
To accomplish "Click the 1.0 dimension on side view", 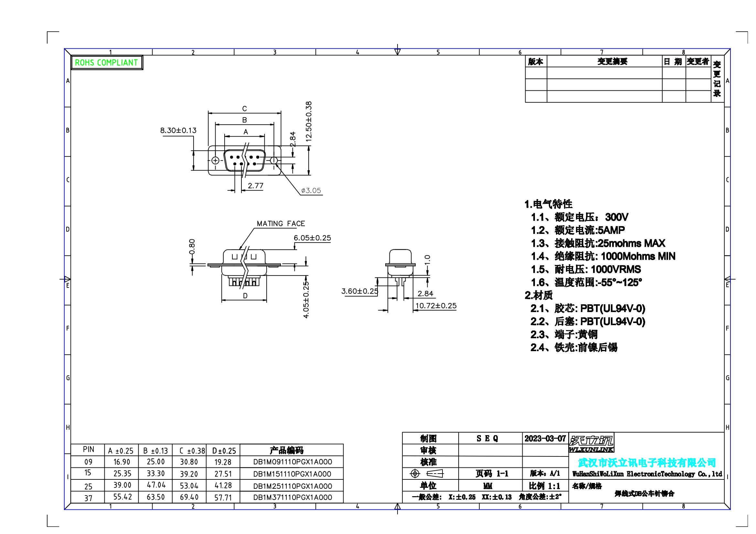I will click(427, 260).
